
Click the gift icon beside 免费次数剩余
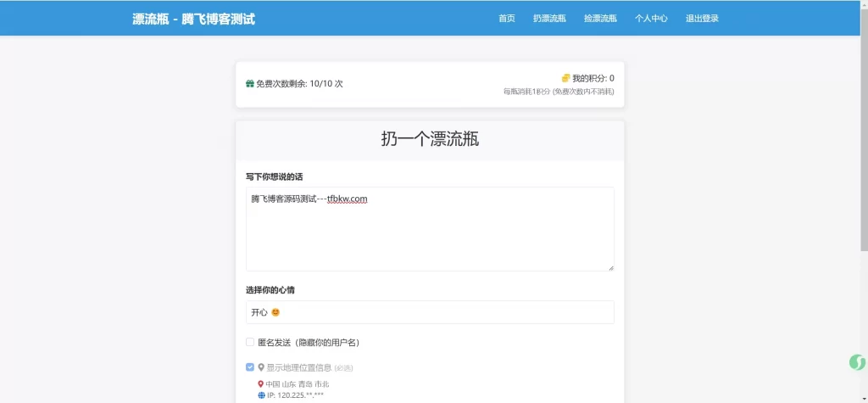click(x=250, y=84)
